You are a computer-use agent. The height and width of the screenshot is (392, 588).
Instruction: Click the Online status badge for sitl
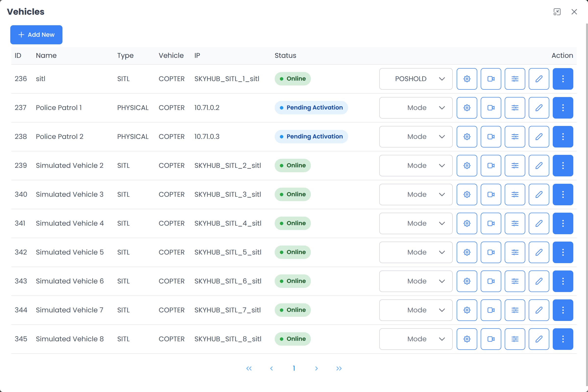pos(293,78)
